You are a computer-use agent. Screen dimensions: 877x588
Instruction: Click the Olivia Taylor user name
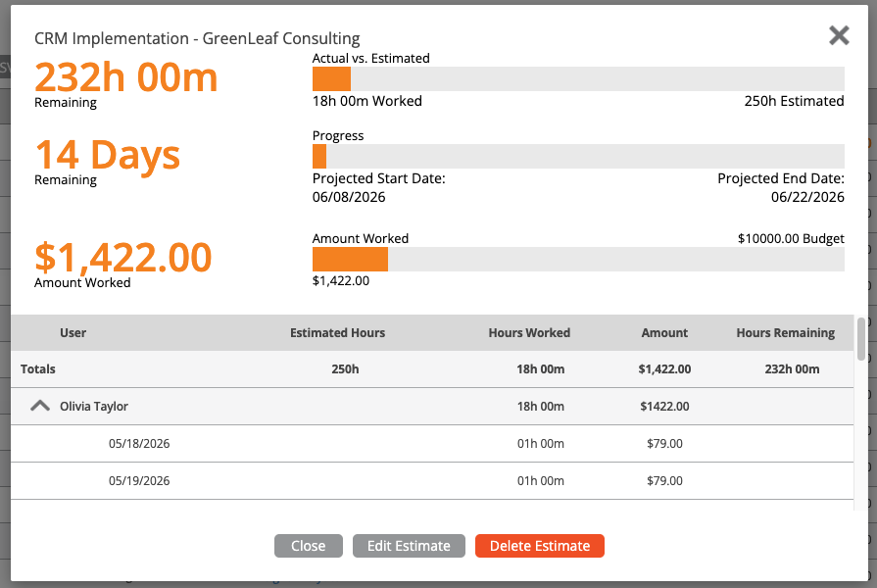click(x=94, y=406)
